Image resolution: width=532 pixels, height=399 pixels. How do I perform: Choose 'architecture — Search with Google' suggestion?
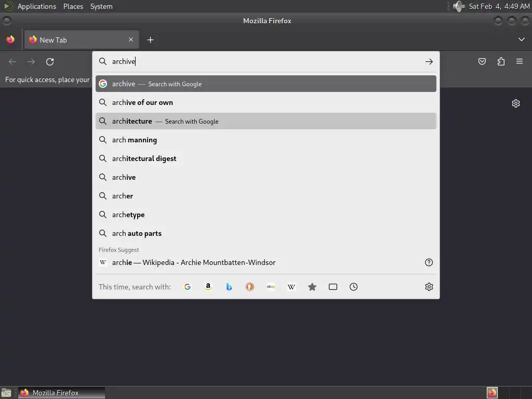coord(266,121)
